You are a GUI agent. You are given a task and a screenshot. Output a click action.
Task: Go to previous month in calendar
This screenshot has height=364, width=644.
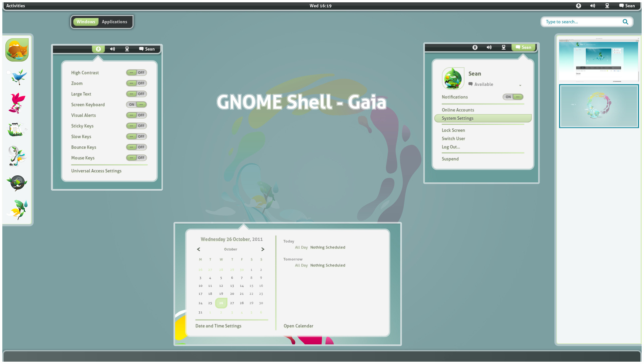point(198,249)
